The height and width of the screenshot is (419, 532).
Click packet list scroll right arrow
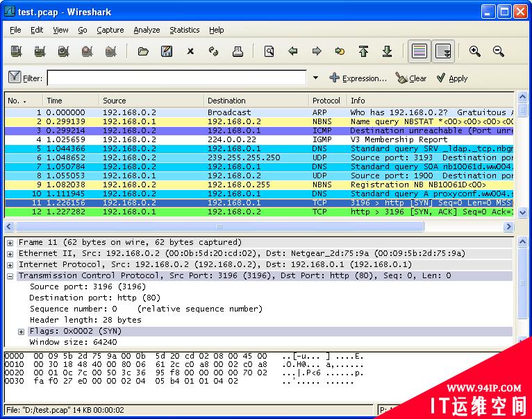[x=508, y=226]
